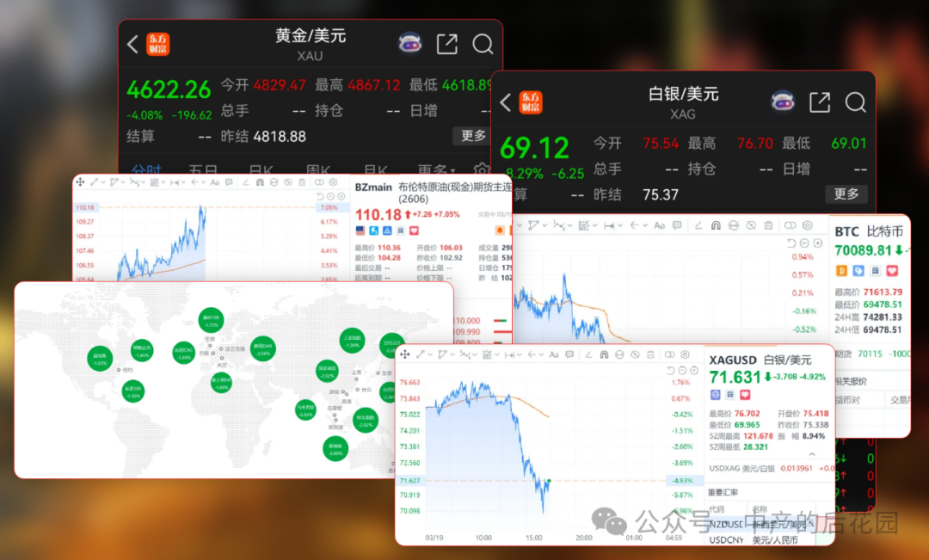Open chart settings gear in Brent chart
This screenshot has width=929, height=560.
333,182
